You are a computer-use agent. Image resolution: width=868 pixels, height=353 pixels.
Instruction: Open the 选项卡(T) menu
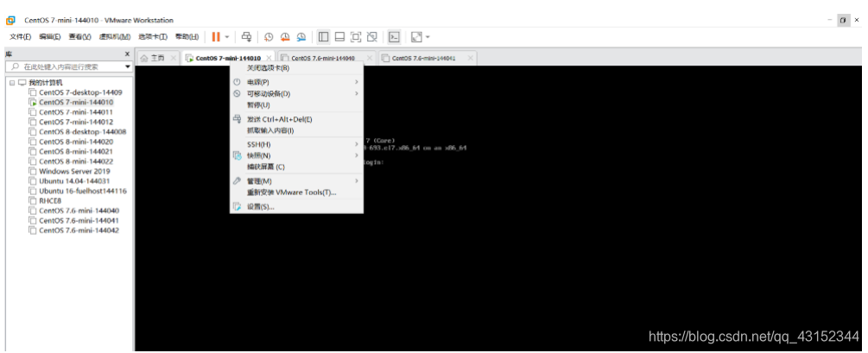click(153, 37)
